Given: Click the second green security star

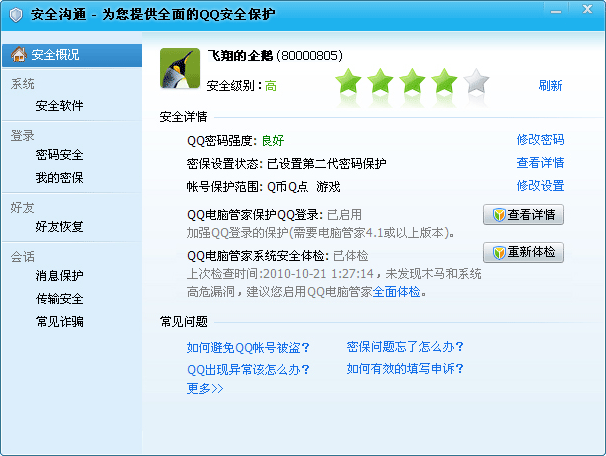Looking at the screenshot, I should (380, 81).
